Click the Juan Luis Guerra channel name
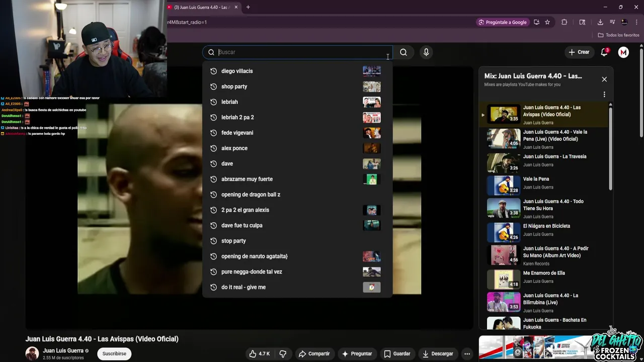Viewport: 644px width, 362px height. click(x=63, y=350)
